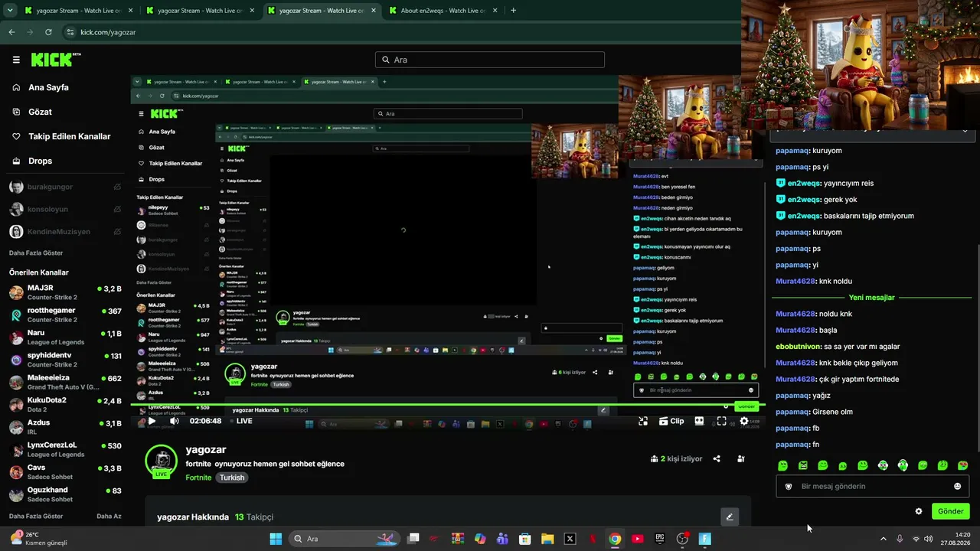Image resolution: width=980 pixels, height=551 pixels.
Task: Go to Ana Sayfa in sidebar
Action: click(48, 87)
